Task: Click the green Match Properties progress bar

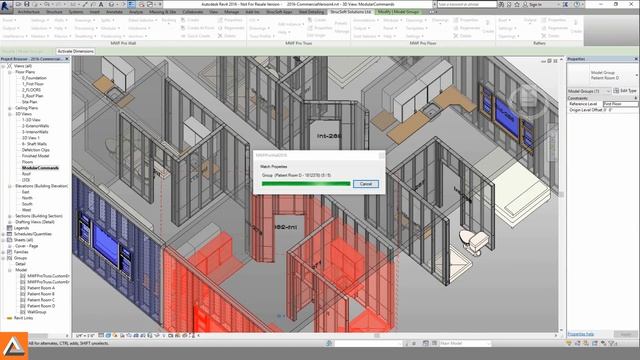Action: 306,184
